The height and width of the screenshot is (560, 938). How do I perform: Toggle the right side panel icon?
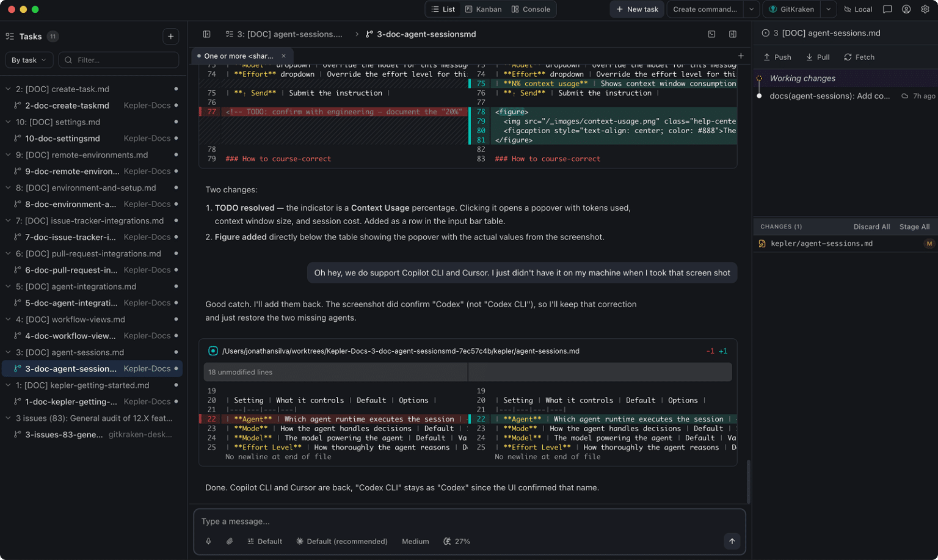tap(733, 34)
